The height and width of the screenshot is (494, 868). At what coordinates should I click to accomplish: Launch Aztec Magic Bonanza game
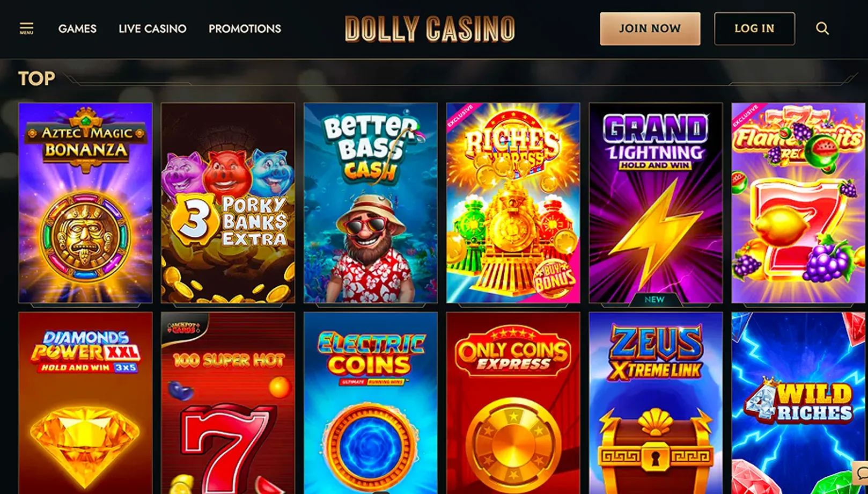pyautogui.click(x=85, y=203)
